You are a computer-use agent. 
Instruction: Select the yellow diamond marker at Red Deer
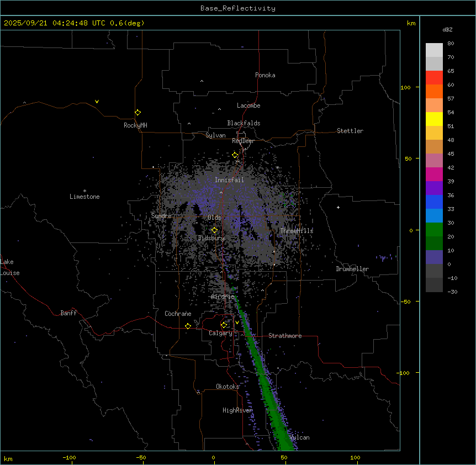[235, 155]
